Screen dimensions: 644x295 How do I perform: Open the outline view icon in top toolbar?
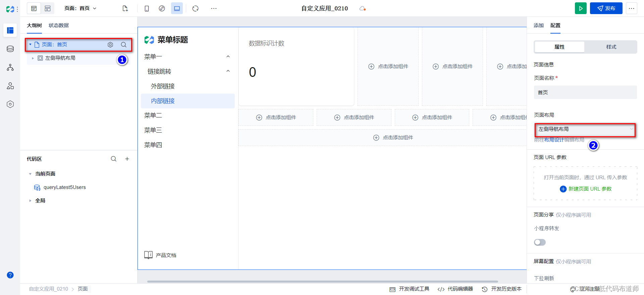(34, 8)
